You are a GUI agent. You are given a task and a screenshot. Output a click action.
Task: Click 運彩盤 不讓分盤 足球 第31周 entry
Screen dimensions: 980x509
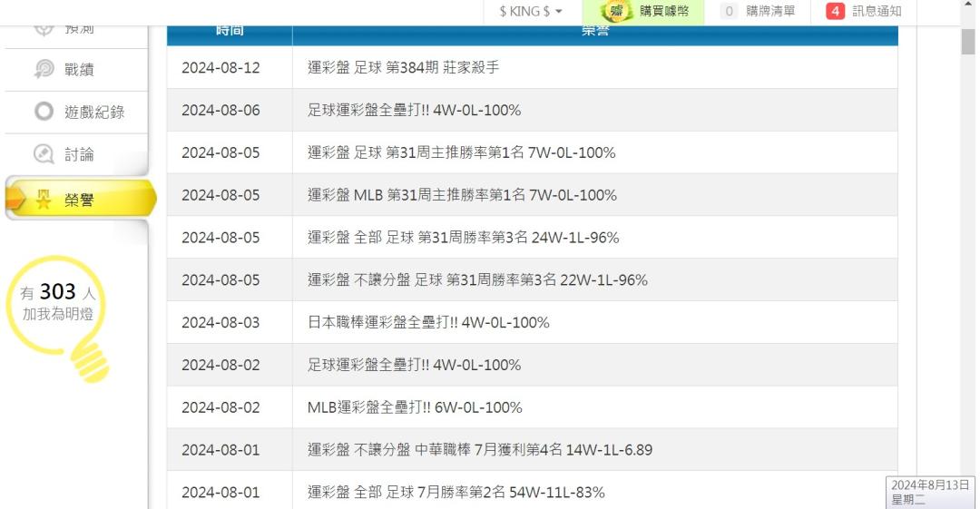click(x=477, y=280)
